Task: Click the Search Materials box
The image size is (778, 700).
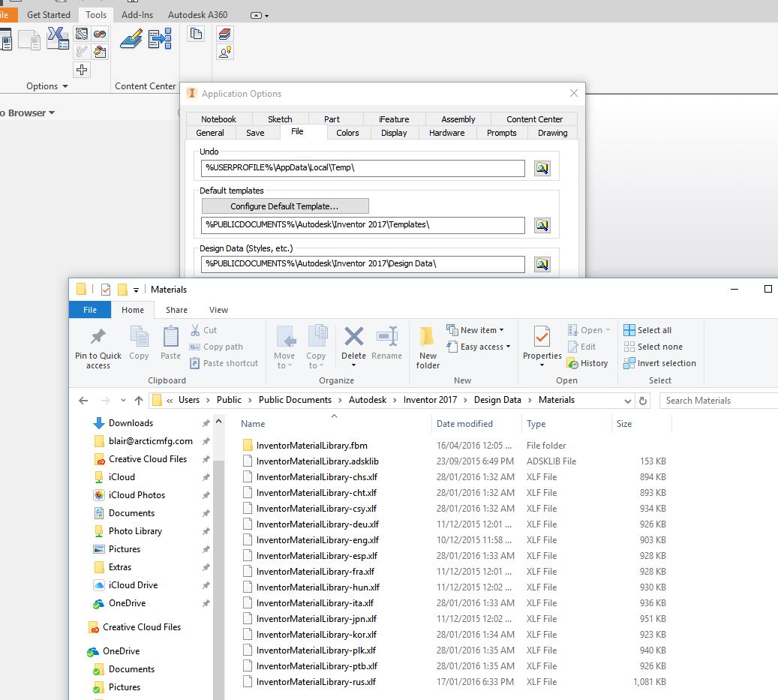Action: [x=719, y=401]
